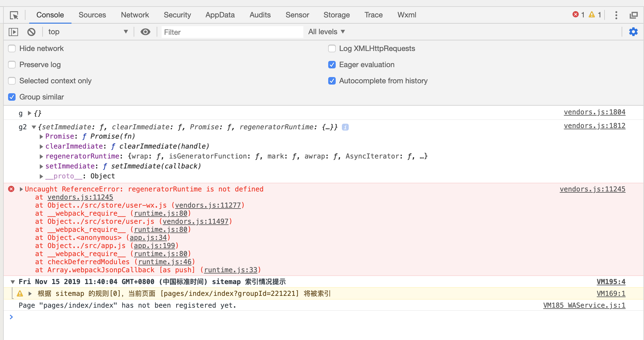644x340 pixels.
Task: Enable the Preserve log checkbox
Action: [12, 65]
